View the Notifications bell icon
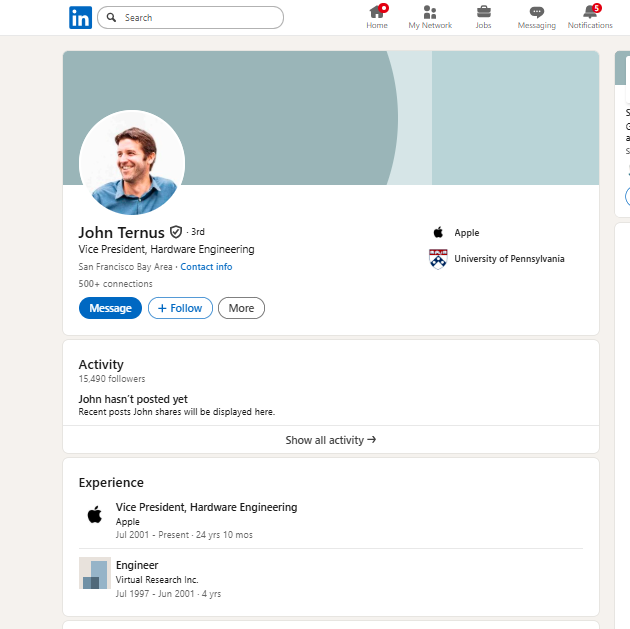 [x=590, y=13]
